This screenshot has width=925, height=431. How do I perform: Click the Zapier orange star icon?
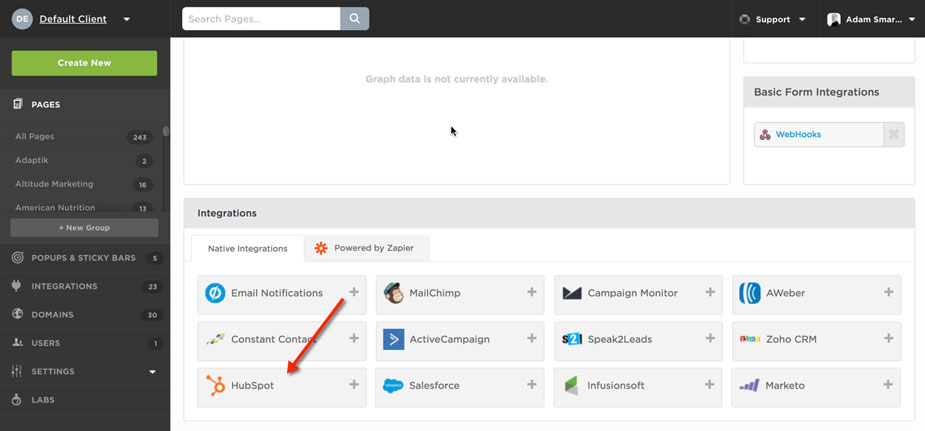click(x=321, y=248)
